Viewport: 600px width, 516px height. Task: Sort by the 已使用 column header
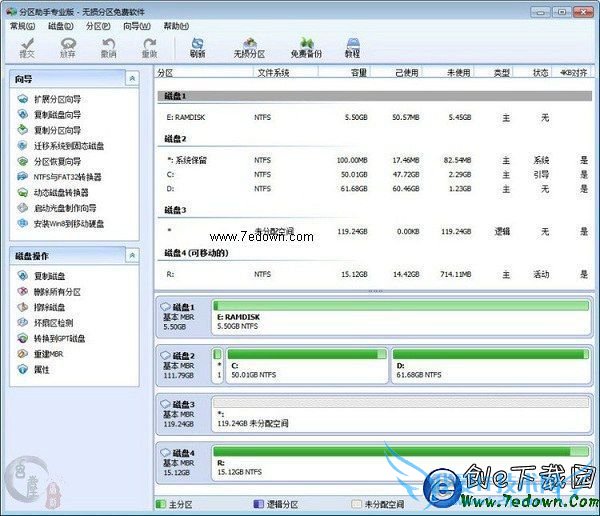click(x=396, y=72)
